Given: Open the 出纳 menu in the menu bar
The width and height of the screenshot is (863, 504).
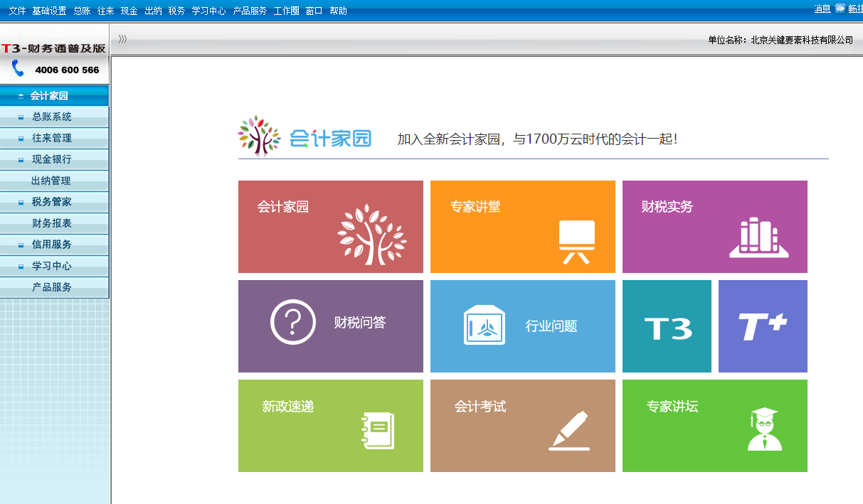Looking at the screenshot, I should [x=153, y=11].
